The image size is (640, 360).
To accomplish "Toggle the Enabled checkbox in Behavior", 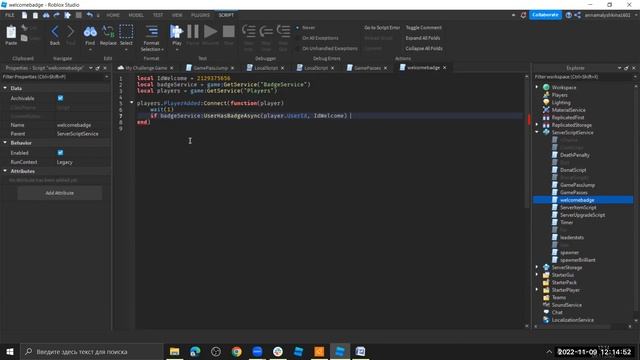I will click(x=60, y=153).
